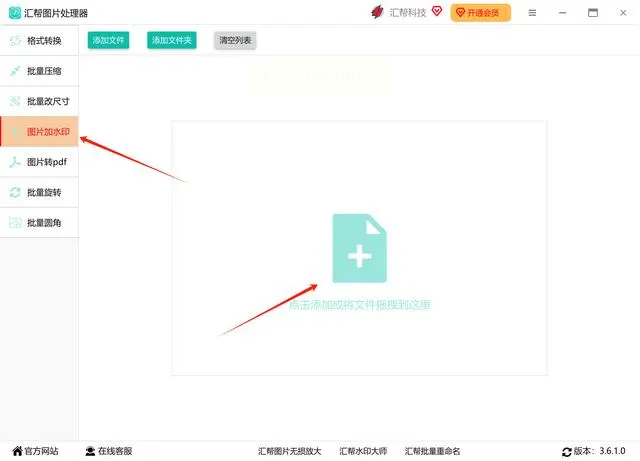Viewport: 640px width, 461px height.
Task: Open the 汇帮水印大师 link
Action: click(363, 451)
